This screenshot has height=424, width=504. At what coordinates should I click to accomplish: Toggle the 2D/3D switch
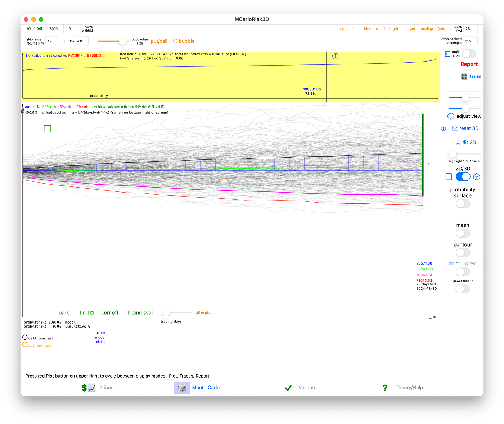(463, 177)
